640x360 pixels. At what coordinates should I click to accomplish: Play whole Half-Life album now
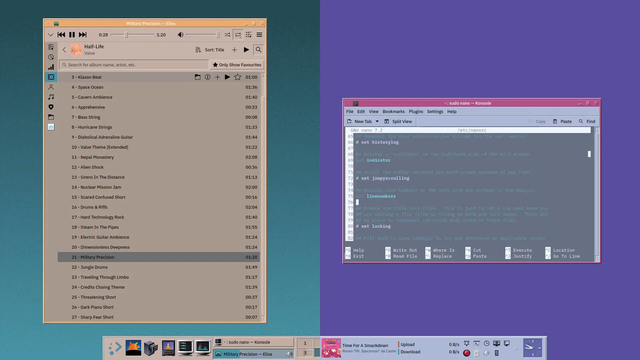(246, 50)
